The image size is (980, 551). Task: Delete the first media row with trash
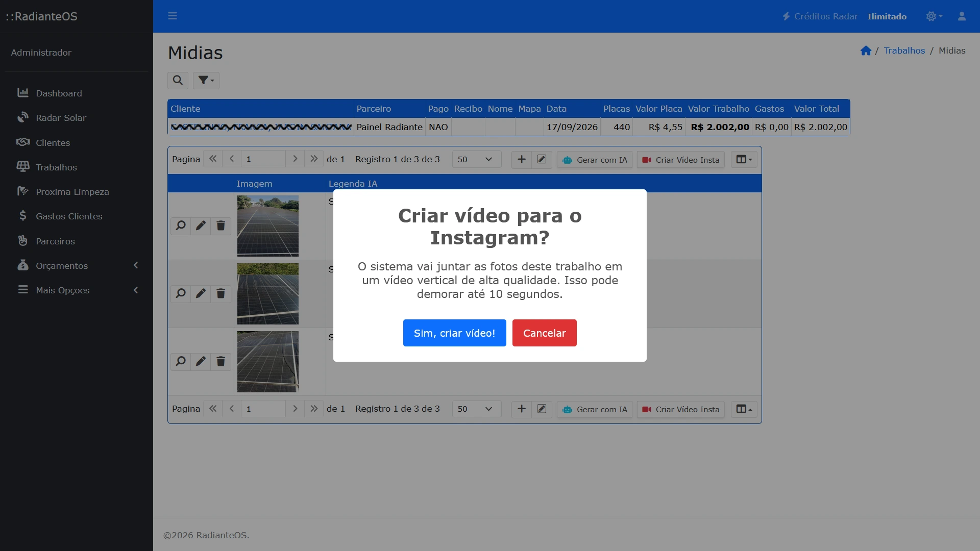click(220, 226)
